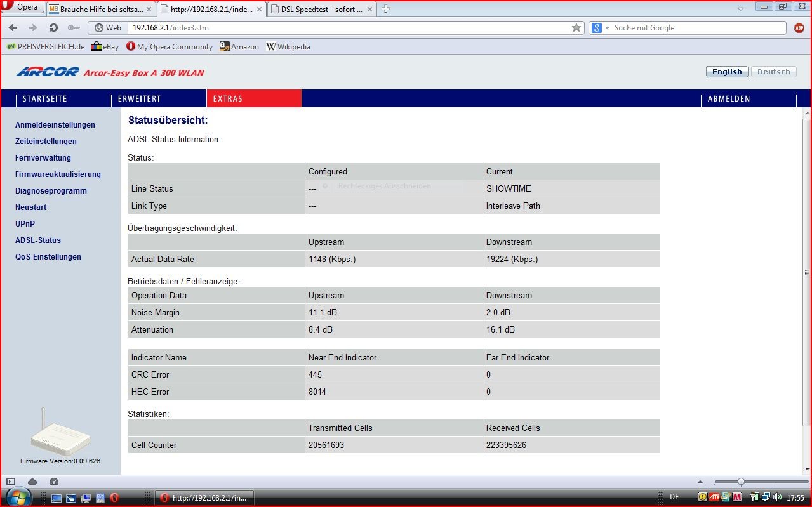Close the 'DSL Speedtest - sofort' tab
The height and width of the screenshot is (507, 812).
pyautogui.click(x=370, y=10)
